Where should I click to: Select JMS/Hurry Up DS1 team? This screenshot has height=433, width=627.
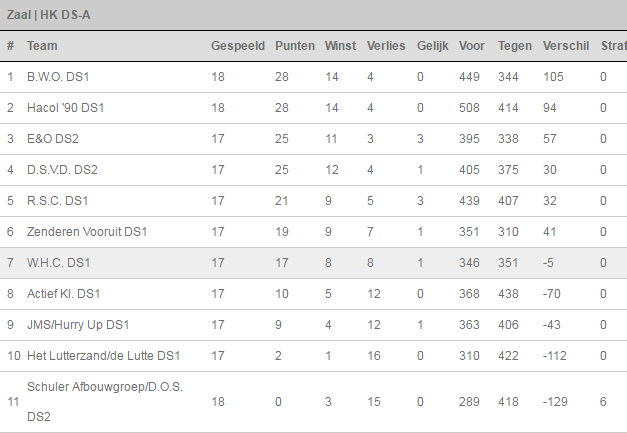[x=78, y=325]
